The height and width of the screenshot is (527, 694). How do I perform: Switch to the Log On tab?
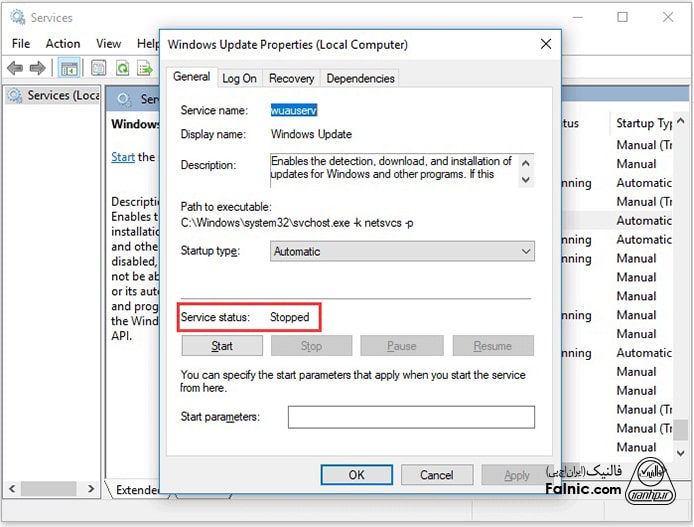click(x=239, y=78)
